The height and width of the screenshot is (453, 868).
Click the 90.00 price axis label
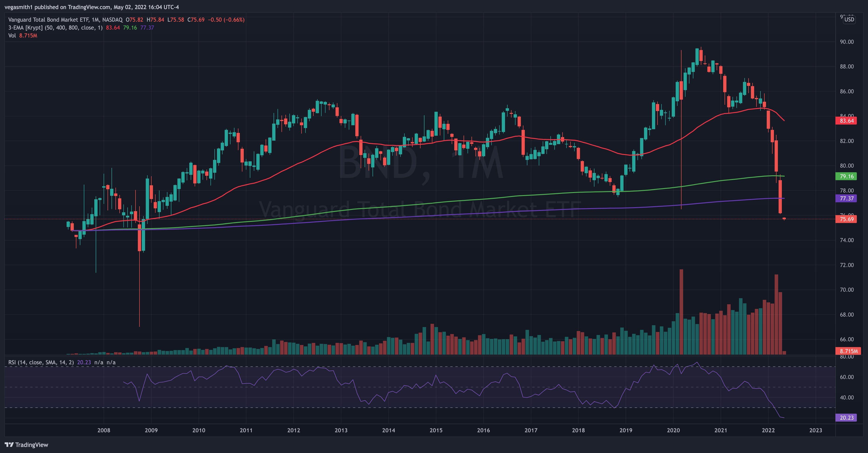point(847,42)
